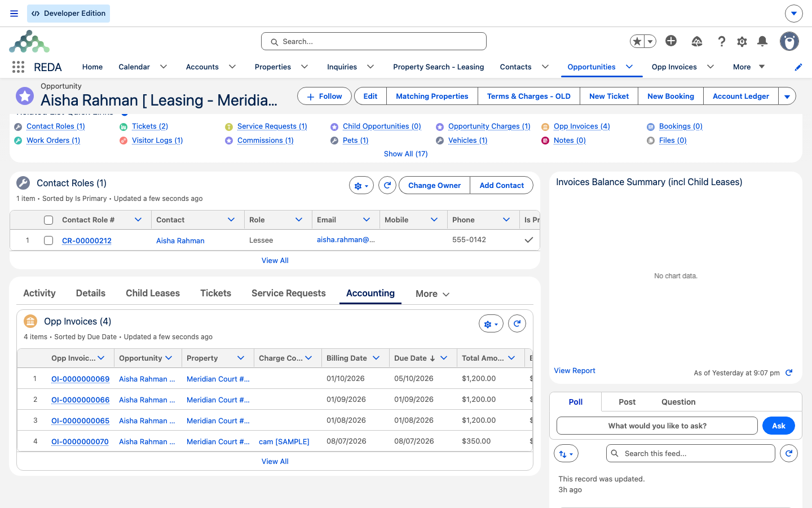
Task: Click the Contact Roles wrench icon
Action: pos(23,183)
